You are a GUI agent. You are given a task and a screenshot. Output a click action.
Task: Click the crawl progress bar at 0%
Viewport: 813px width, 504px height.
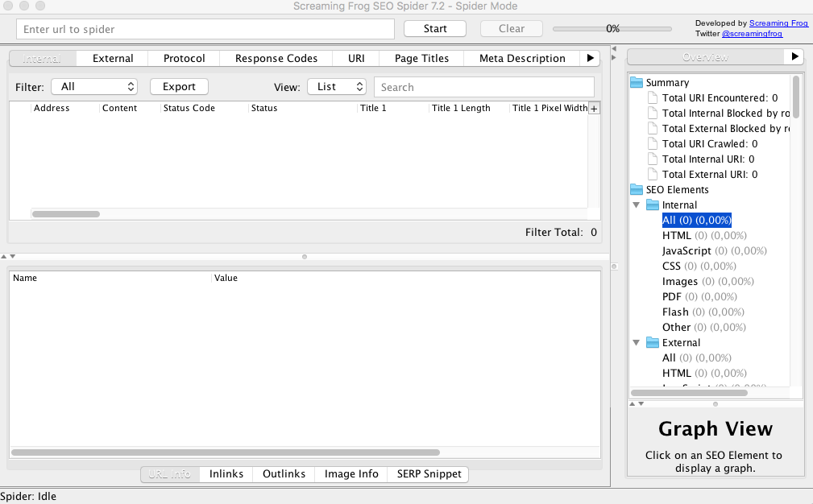(612, 28)
